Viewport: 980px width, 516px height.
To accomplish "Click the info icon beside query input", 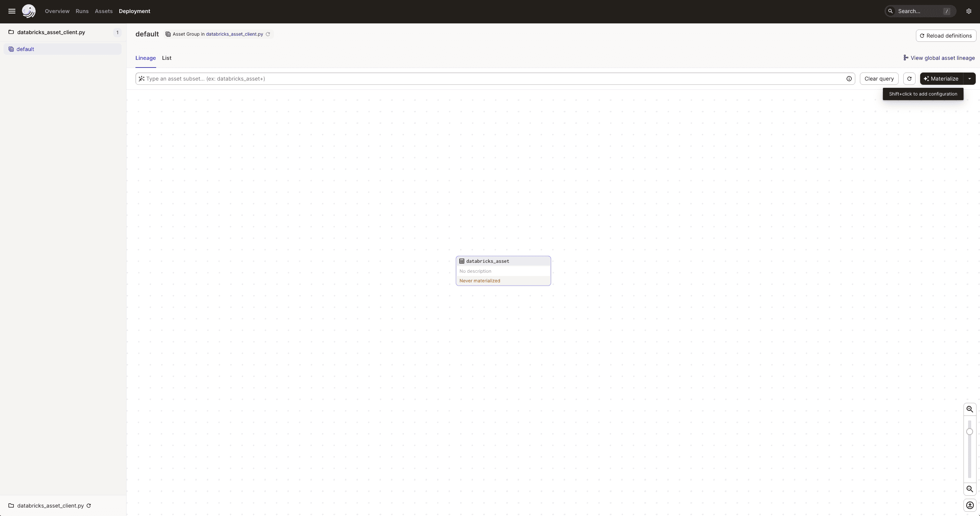I will [x=849, y=78].
